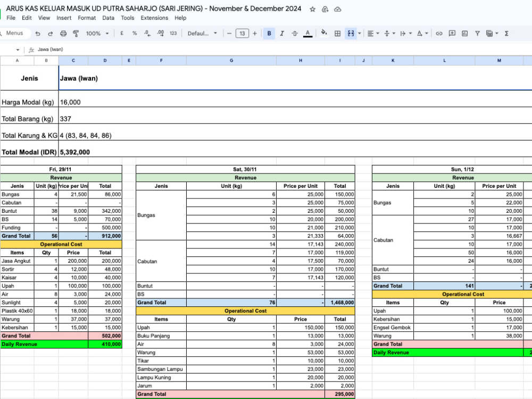Open the text color picker
Image resolution: width=532 pixels, height=399 pixels.
(307, 33)
